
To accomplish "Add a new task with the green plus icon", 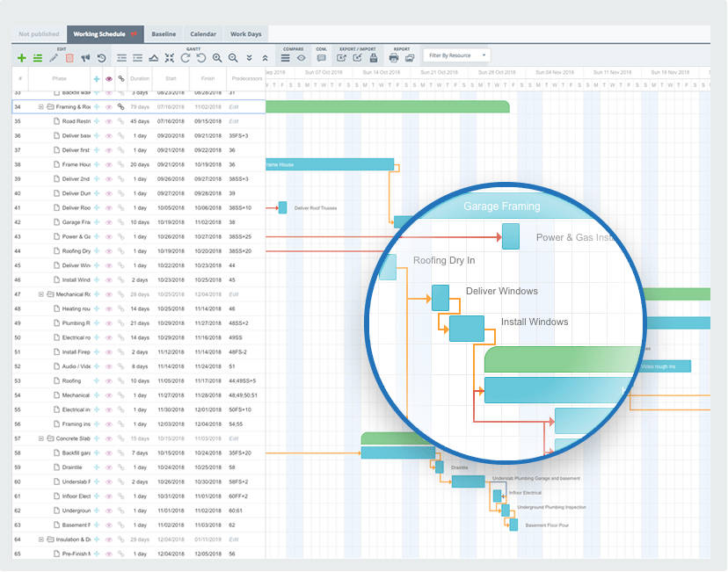I will (x=21, y=58).
